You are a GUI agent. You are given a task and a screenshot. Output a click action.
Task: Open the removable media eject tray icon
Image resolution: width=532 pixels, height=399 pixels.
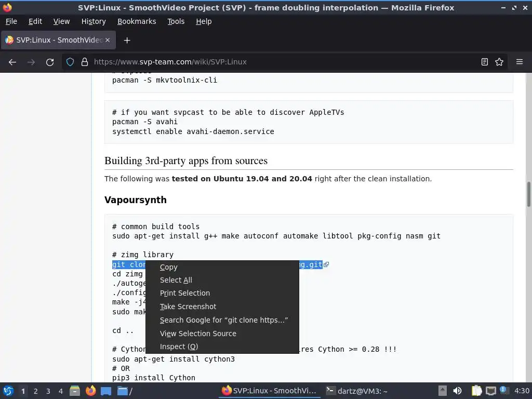click(443, 391)
